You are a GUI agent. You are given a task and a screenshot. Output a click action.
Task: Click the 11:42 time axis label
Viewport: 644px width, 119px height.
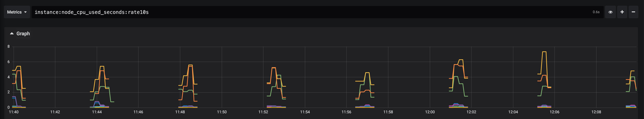55,112
